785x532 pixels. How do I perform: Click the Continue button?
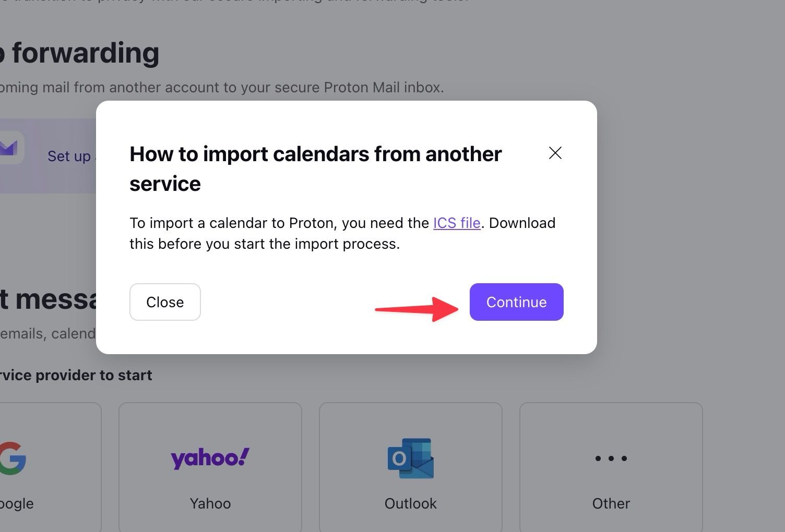(x=516, y=302)
